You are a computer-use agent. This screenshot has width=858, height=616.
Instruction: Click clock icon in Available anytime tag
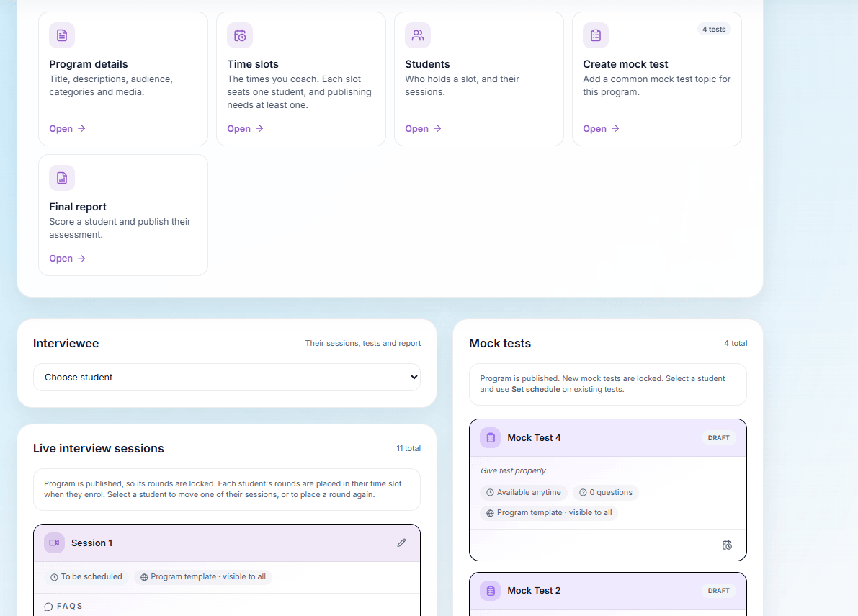[x=490, y=492]
